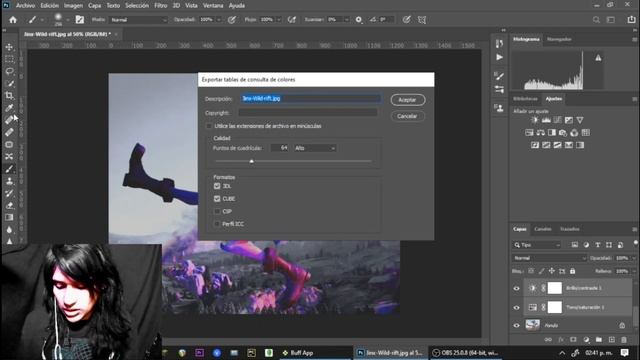Open layer blend mode Normal dropdown
The height and width of the screenshot is (360, 640).
click(549, 258)
